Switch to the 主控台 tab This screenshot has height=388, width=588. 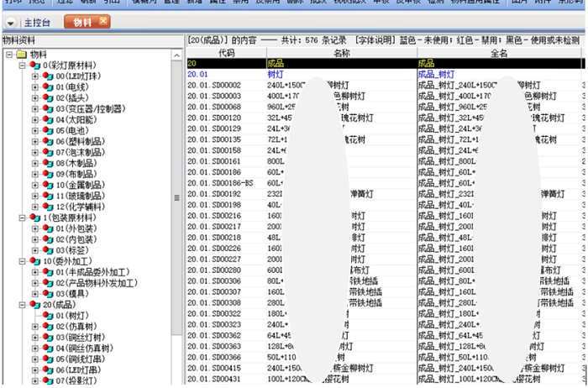coord(37,23)
